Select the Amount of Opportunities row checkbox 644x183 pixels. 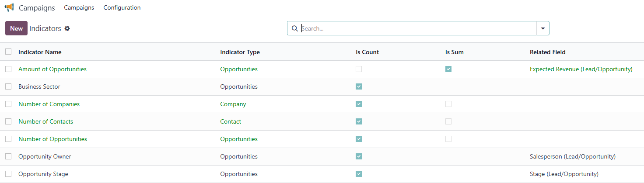8,69
